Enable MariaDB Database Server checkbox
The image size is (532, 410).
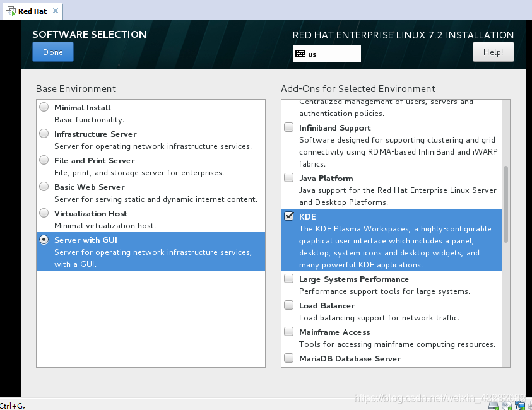coord(289,358)
